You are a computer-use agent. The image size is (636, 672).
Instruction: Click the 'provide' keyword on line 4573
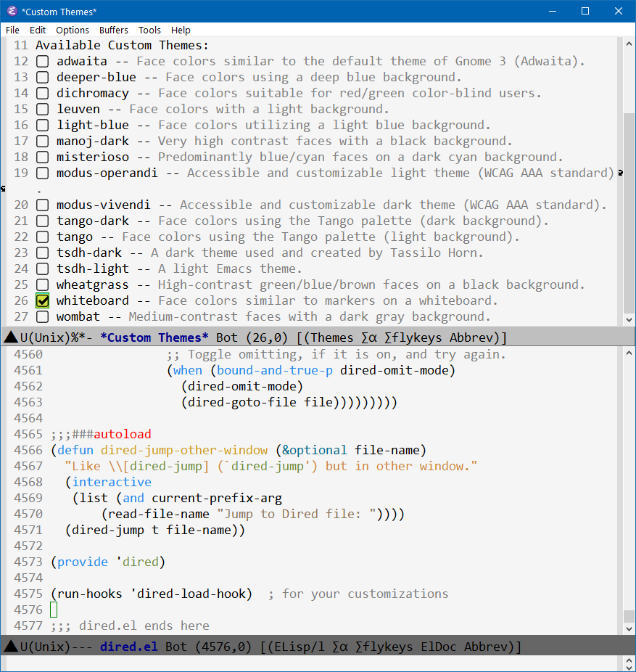point(83,562)
